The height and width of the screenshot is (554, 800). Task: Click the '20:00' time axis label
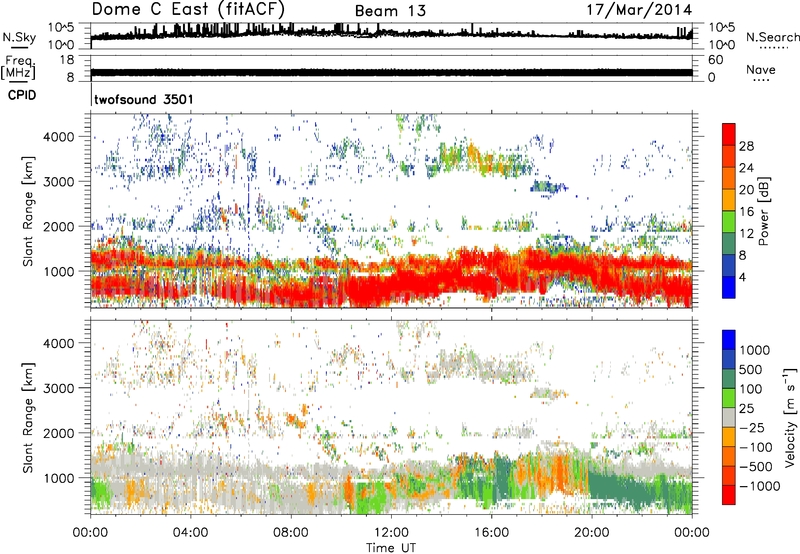tap(592, 533)
